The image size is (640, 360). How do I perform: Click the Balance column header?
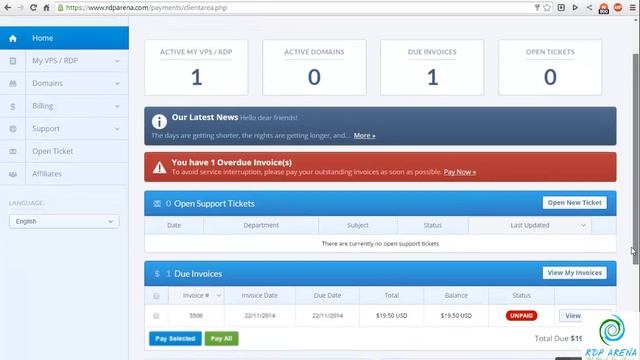(x=456, y=296)
